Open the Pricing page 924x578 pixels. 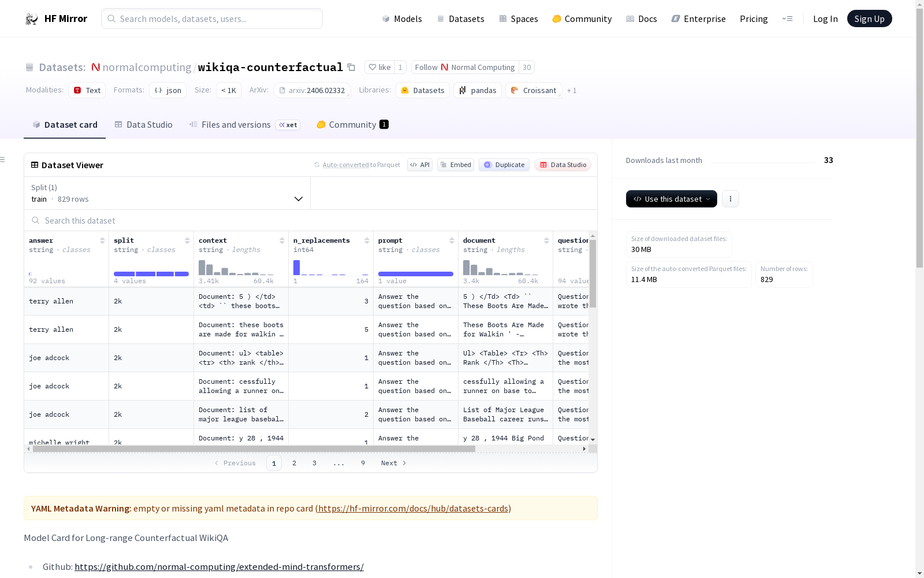[x=754, y=18]
